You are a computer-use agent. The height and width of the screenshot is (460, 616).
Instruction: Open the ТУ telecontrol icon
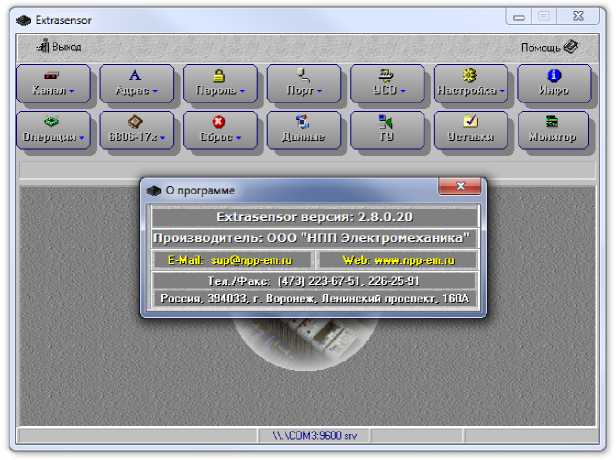pyautogui.click(x=386, y=121)
